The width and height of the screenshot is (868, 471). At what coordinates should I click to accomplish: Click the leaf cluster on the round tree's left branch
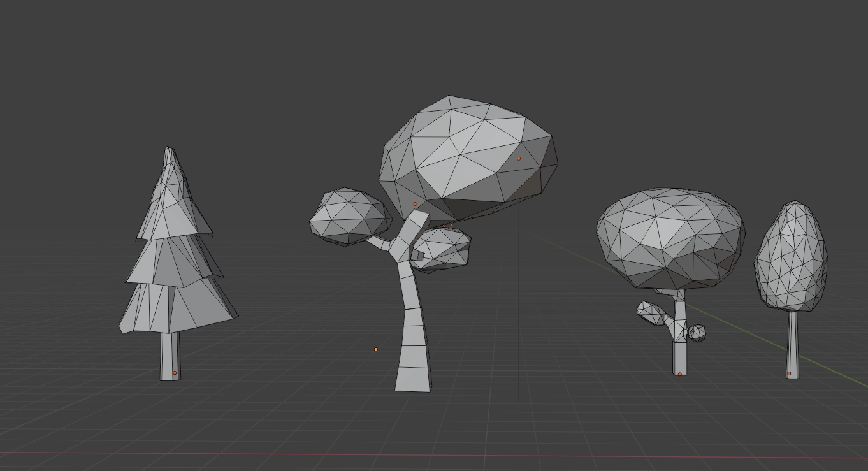650,312
